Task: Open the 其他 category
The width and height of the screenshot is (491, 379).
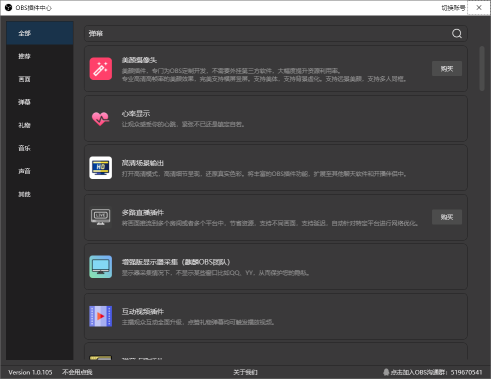Action: (x=40, y=194)
